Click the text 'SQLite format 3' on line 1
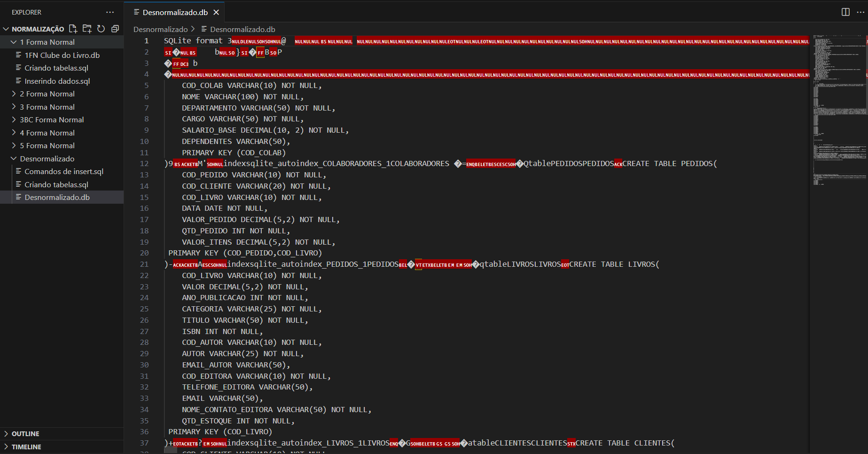 tap(197, 41)
